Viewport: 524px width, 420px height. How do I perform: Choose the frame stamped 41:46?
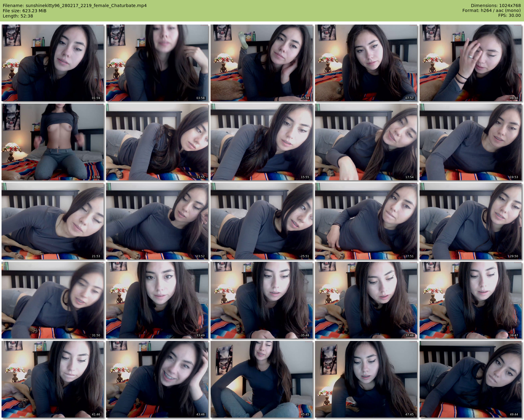tap(53, 379)
